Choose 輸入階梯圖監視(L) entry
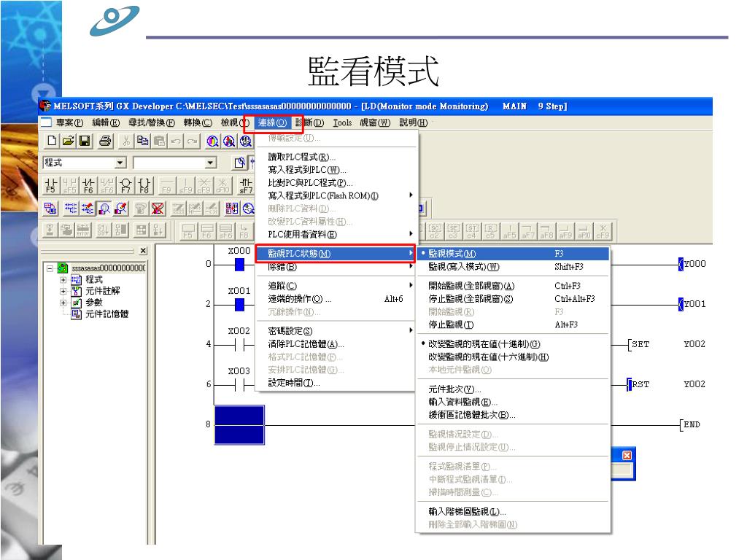The height and width of the screenshot is (560, 747). pyautogui.click(x=513, y=511)
